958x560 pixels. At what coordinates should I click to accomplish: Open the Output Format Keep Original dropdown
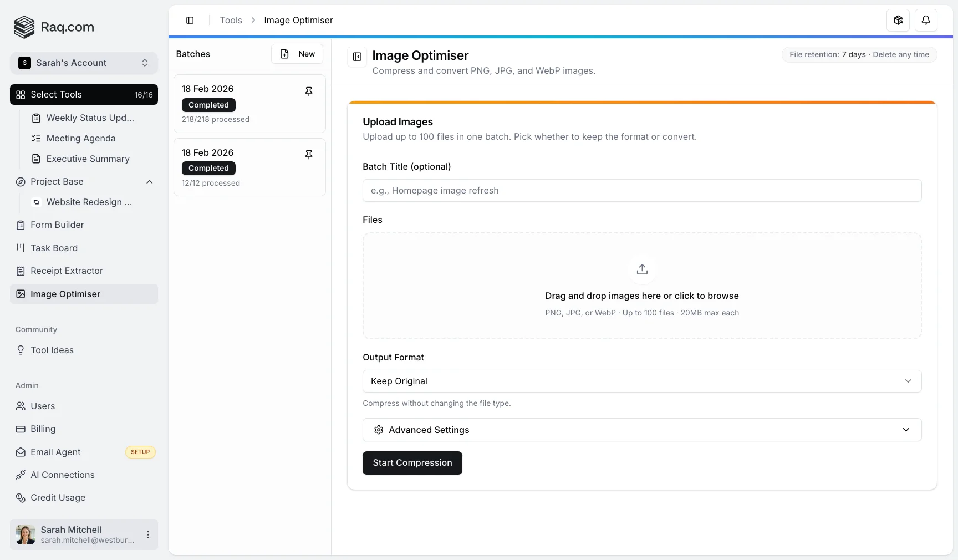coord(641,381)
